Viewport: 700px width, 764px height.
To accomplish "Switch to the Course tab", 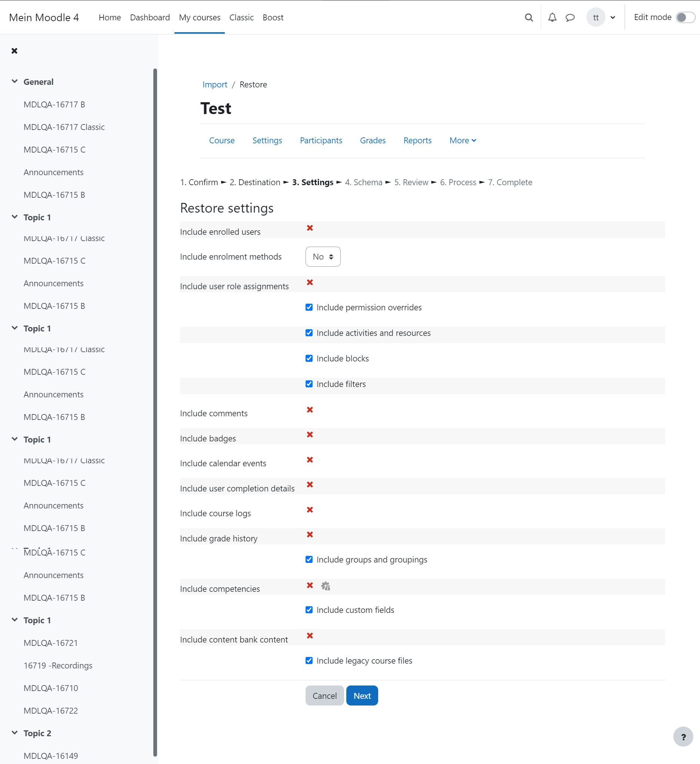I will [222, 140].
